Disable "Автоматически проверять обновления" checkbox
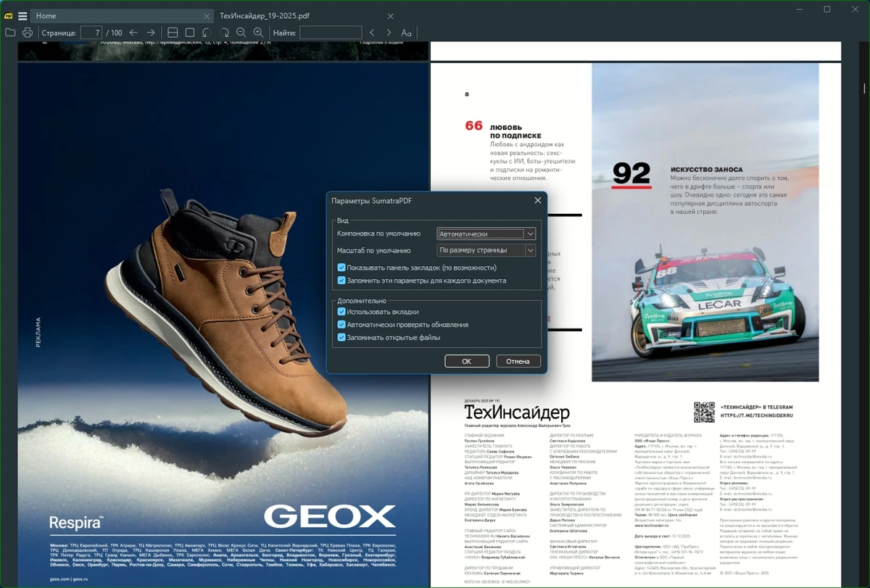This screenshot has width=870, height=588. 341,325
